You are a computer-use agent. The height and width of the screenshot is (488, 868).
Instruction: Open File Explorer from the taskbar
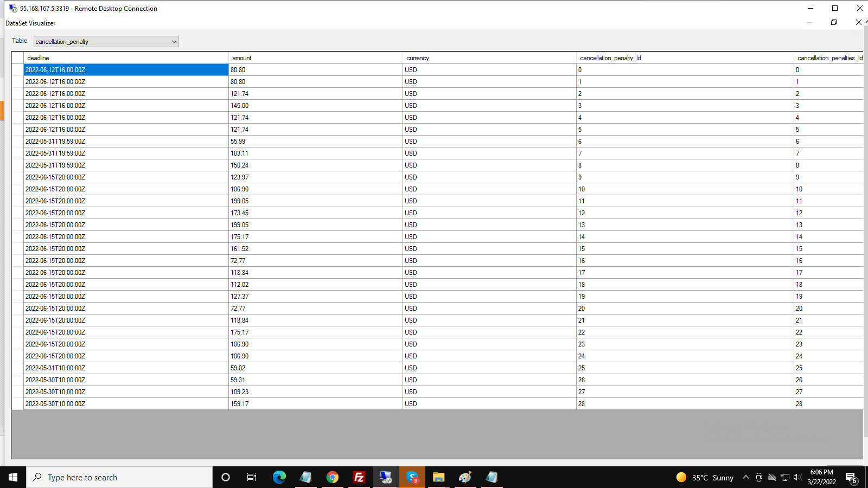[438, 477]
